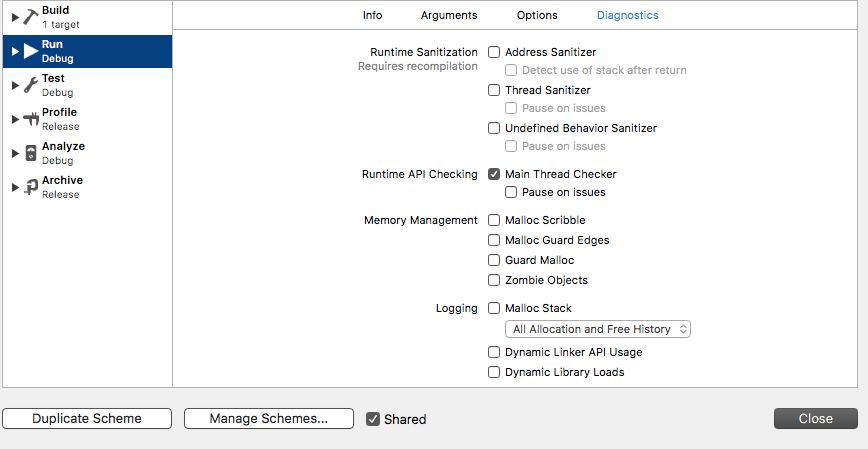The height and width of the screenshot is (449, 868).
Task: Enable the Address Sanitizer checkbox
Action: pyautogui.click(x=494, y=52)
